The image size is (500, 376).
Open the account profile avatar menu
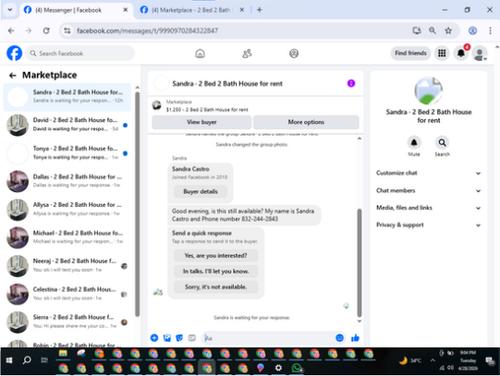pos(480,53)
